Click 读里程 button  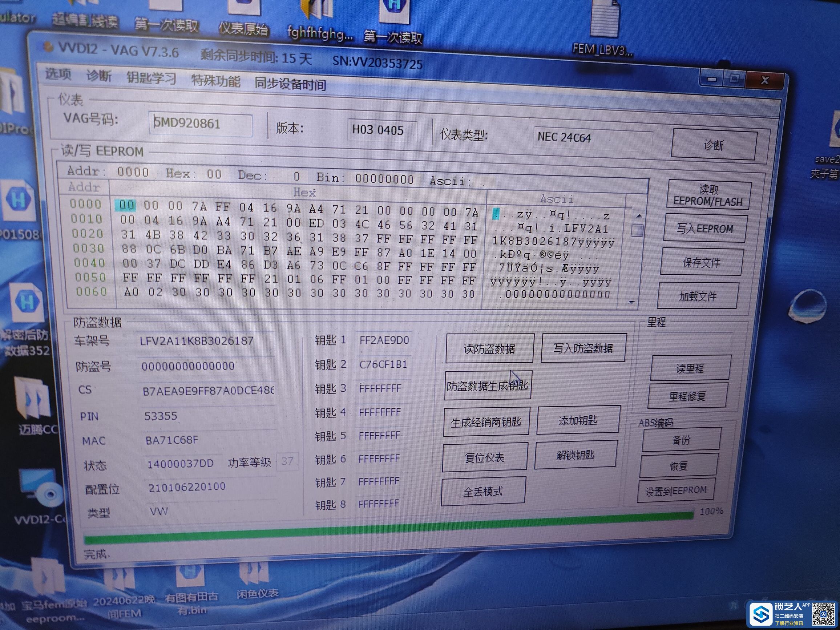[690, 368]
